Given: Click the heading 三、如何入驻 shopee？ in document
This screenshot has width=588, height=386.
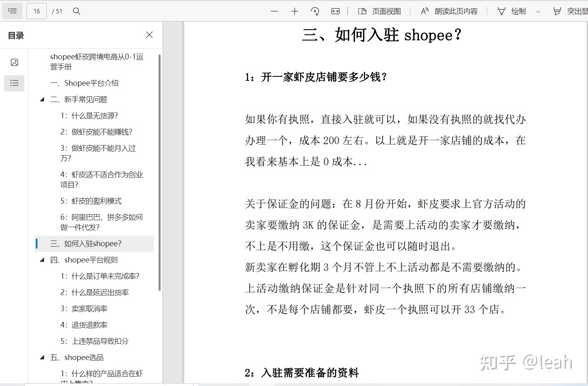Looking at the screenshot, I should coord(382,35).
